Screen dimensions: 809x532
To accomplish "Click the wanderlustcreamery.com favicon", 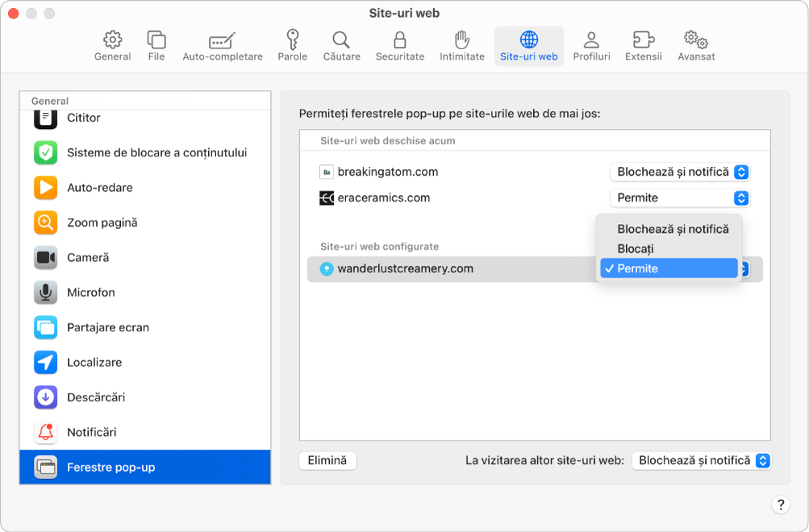I will [x=327, y=269].
